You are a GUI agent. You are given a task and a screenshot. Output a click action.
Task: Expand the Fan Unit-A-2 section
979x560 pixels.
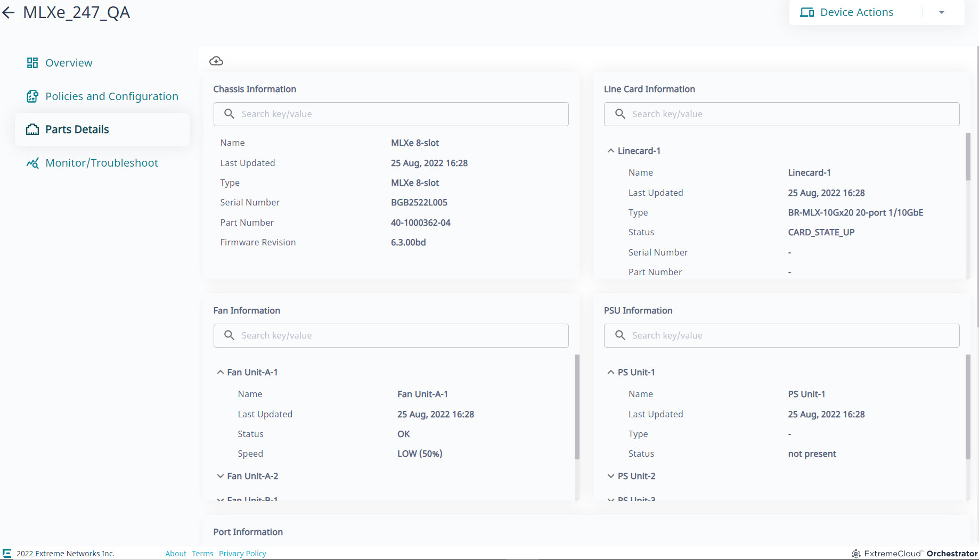point(220,476)
